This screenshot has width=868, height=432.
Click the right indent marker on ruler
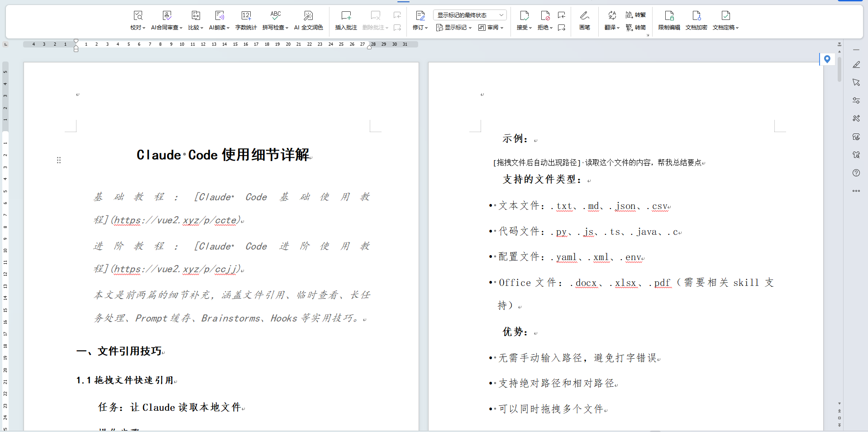tap(369, 47)
